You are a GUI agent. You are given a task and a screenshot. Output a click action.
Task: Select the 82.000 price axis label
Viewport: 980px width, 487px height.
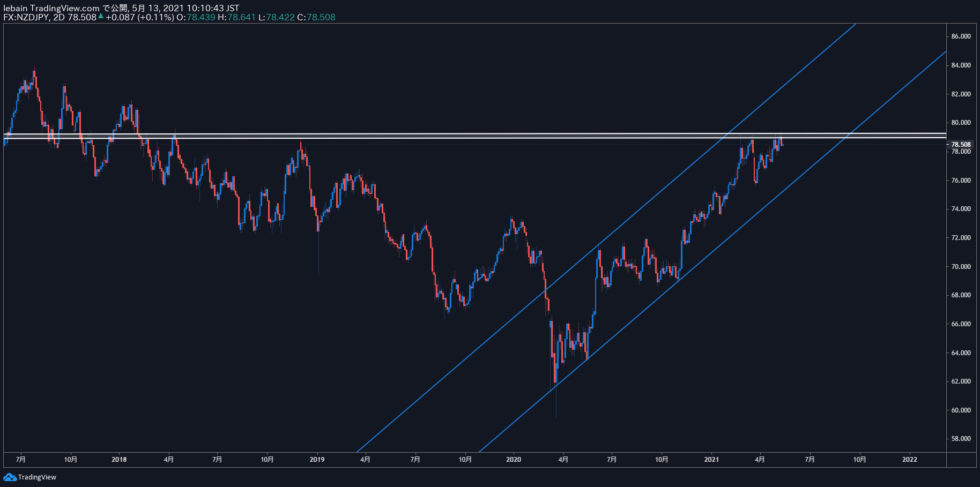[x=961, y=94]
